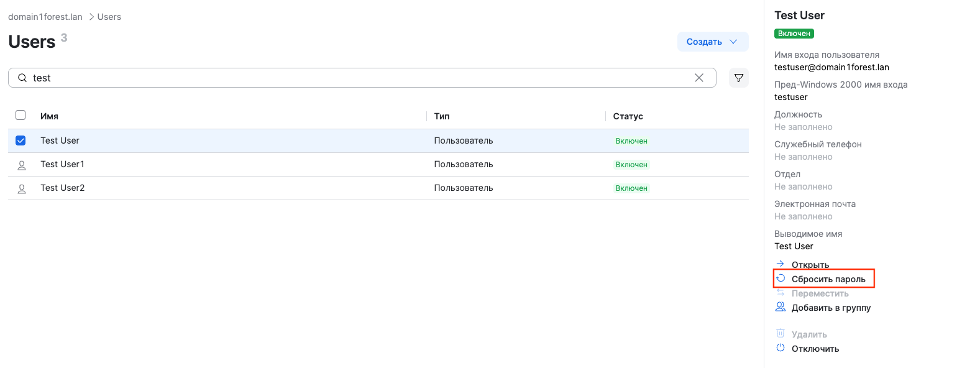Image resolution: width=980 pixels, height=368 pixels.
Task: Click the filter funnel icon
Action: [738, 78]
